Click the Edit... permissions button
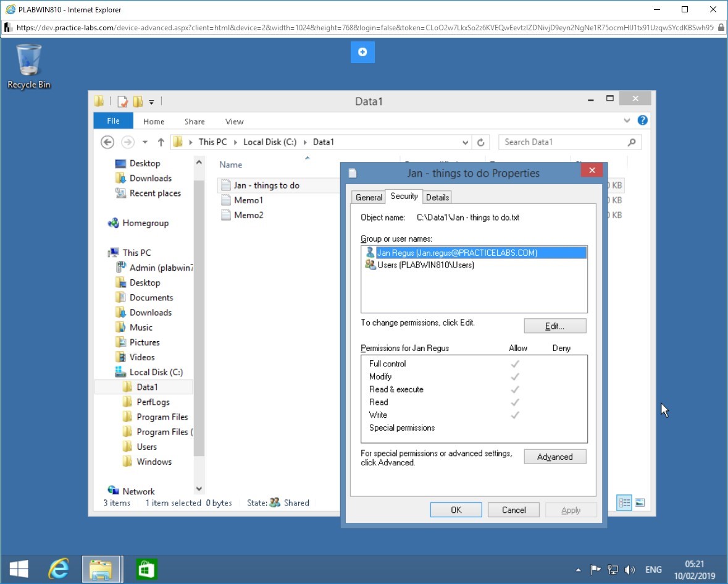The image size is (728, 584). pos(555,326)
